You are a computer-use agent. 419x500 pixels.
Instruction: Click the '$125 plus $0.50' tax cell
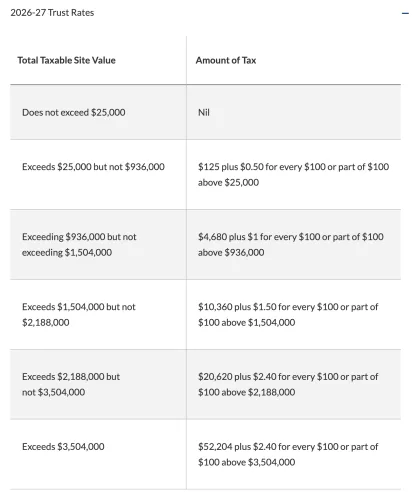pos(294,175)
